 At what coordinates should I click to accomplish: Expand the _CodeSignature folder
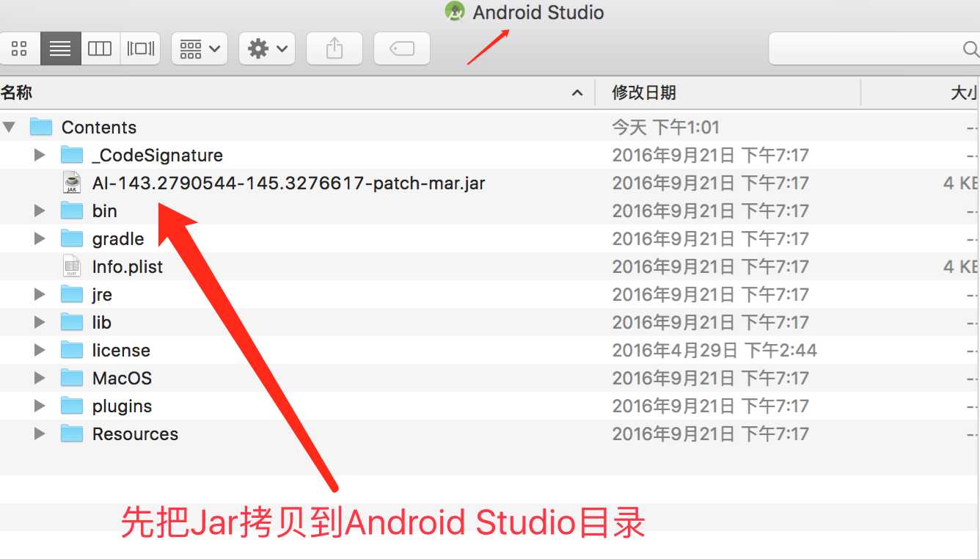pyautogui.click(x=40, y=155)
